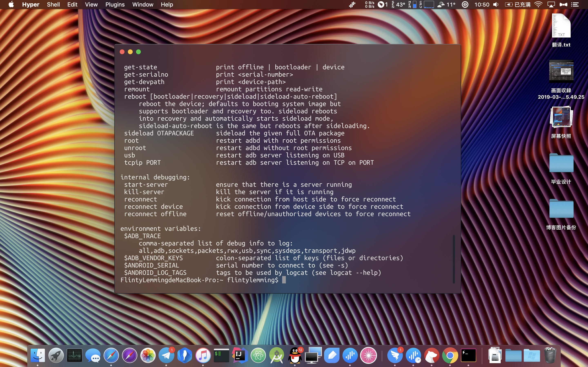The height and width of the screenshot is (367, 588).
Task: Open the Atom editor in the dock
Action: 258,355
